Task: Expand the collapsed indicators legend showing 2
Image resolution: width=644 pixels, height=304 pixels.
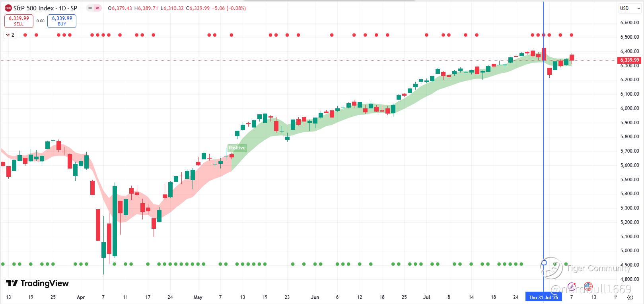Action: (x=10, y=35)
